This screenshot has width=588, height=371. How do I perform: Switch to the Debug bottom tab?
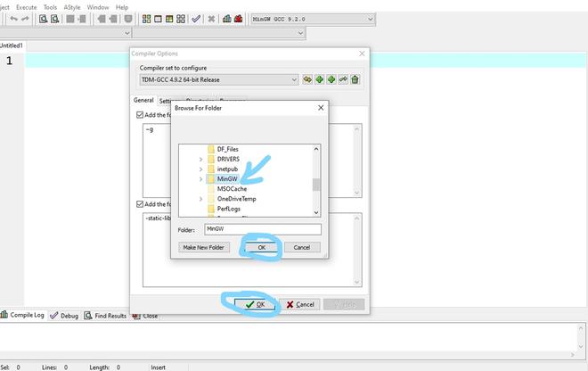coord(64,316)
